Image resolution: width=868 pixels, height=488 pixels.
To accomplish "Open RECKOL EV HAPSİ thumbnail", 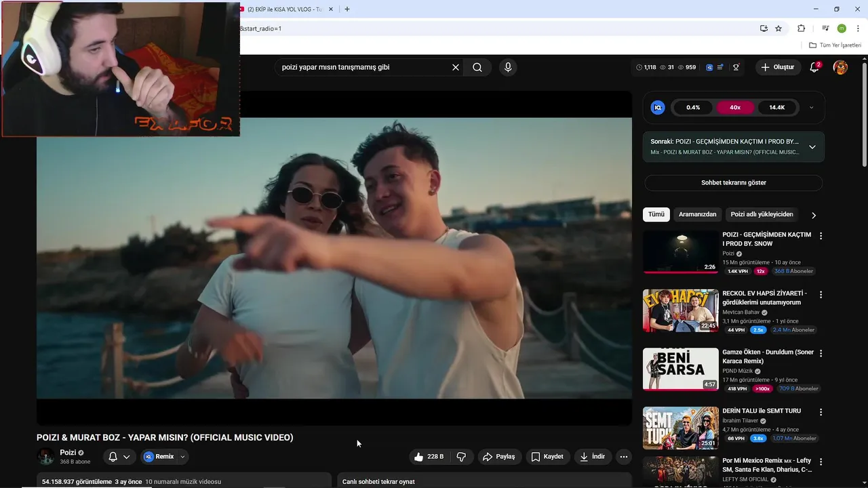I will coord(681,310).
